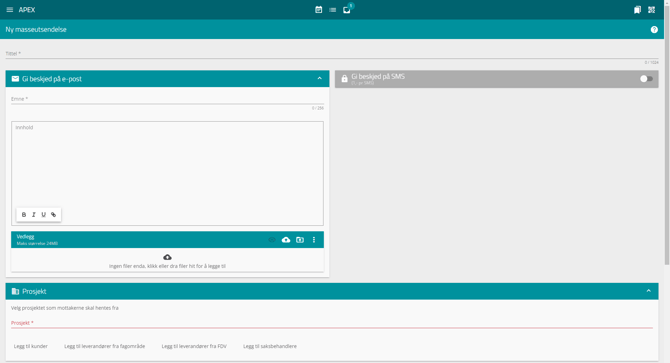The width and height of the screenshot is (670, 363).
Task: Click Legg til saksbehandlere button
Action: 270,346
